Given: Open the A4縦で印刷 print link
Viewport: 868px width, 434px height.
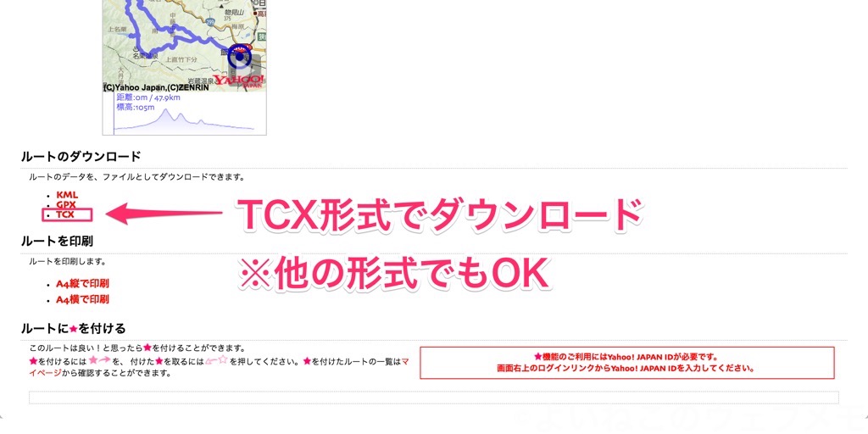Looking at the screenshot, I should click(x=82, y=283).
